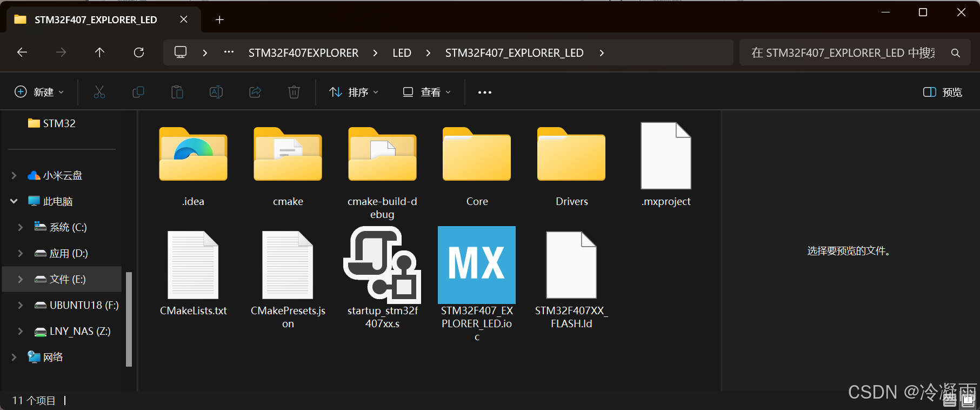
Task: Navigate to LED breadcrumb
Action: point(402,53)
